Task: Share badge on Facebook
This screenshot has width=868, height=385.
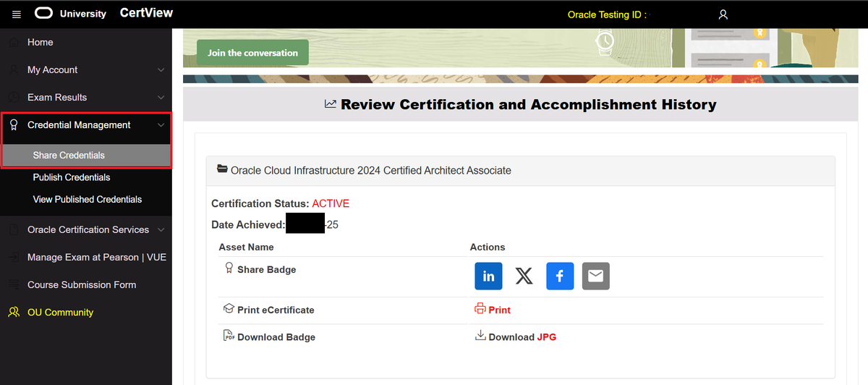Action: tap(560, 276)
